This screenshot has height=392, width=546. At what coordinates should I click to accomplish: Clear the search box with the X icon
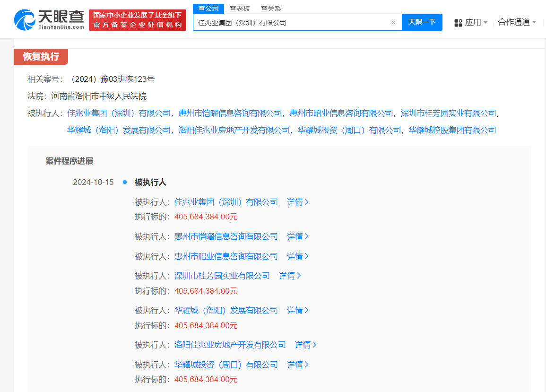click(393, 23)
